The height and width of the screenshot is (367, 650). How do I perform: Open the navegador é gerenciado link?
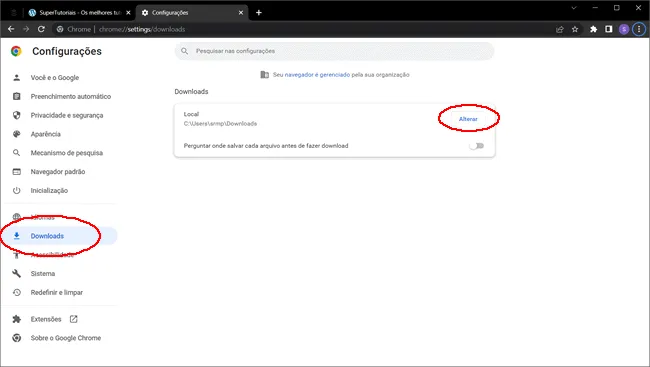[x=317, y=75]
